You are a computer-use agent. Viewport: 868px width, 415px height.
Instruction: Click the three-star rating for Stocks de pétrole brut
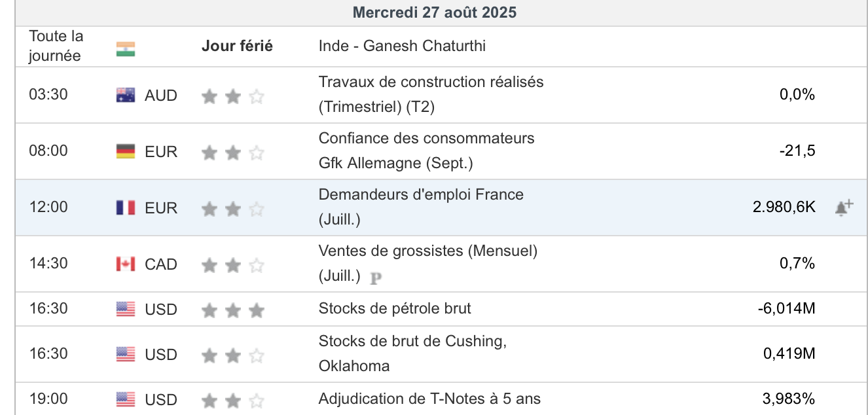(x=232, y=310)
